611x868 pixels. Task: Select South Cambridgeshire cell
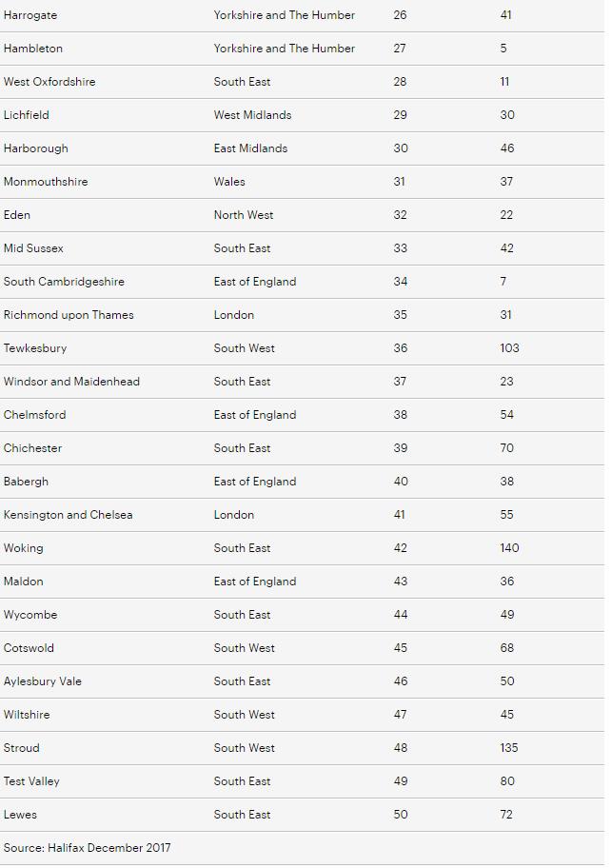pos(64,282)
